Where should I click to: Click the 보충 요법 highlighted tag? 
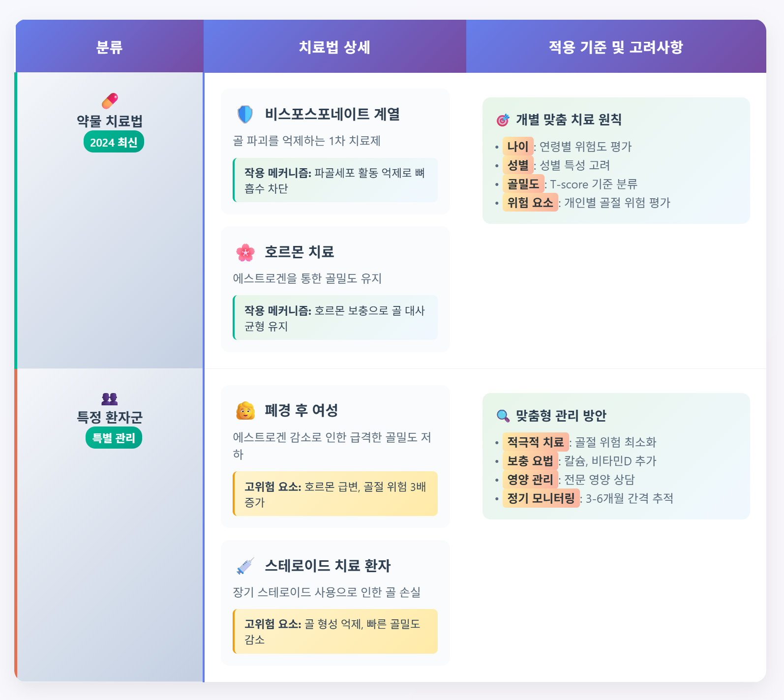coord(530,461)
